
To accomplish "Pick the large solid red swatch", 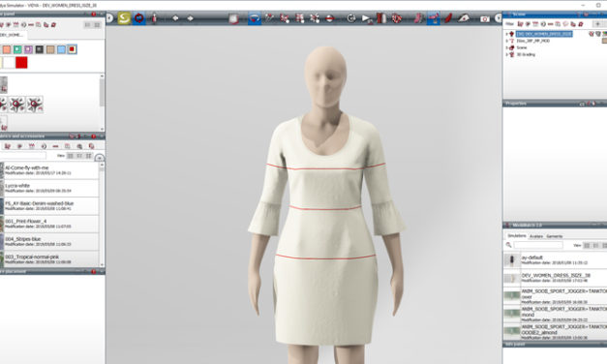I will [x=21, y=62].
